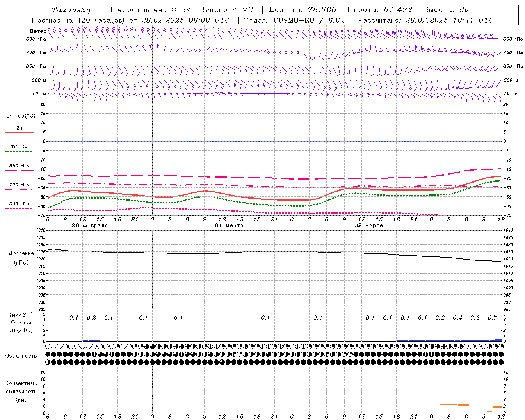The width and height of the screenshot is (525, 420).
Task: Click the (мм/1ч.) units label
Action: [21, 330]
